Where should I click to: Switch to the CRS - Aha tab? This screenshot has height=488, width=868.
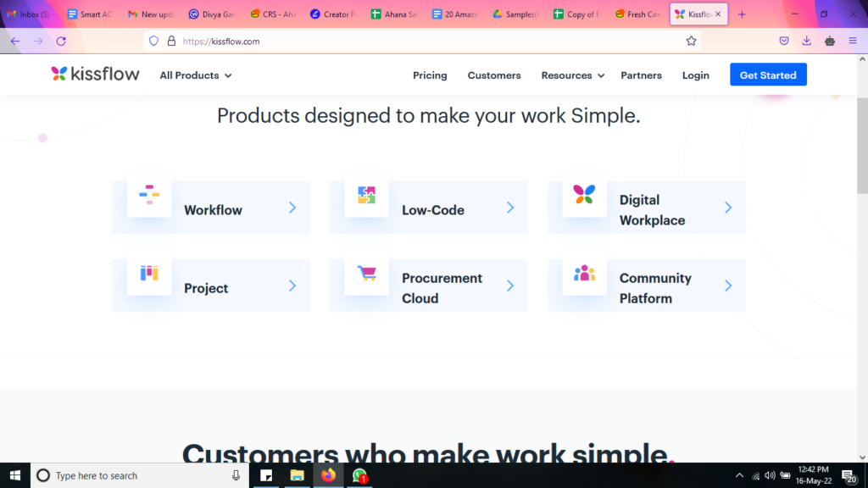coord(272,14)
